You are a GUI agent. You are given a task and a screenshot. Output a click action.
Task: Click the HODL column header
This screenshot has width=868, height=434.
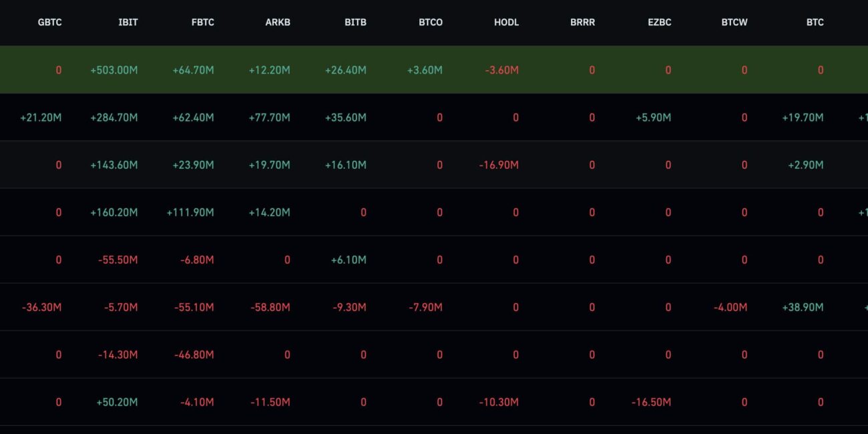[506, 22]
